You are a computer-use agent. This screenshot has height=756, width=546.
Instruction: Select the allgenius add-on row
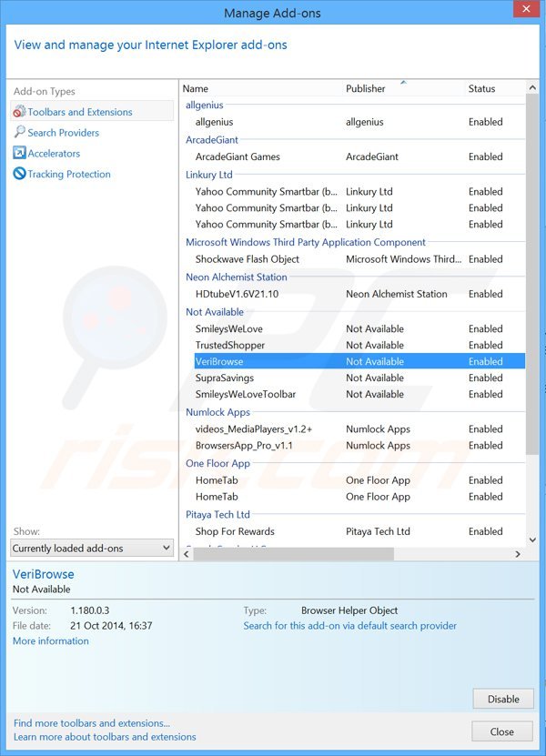(359, 122)
